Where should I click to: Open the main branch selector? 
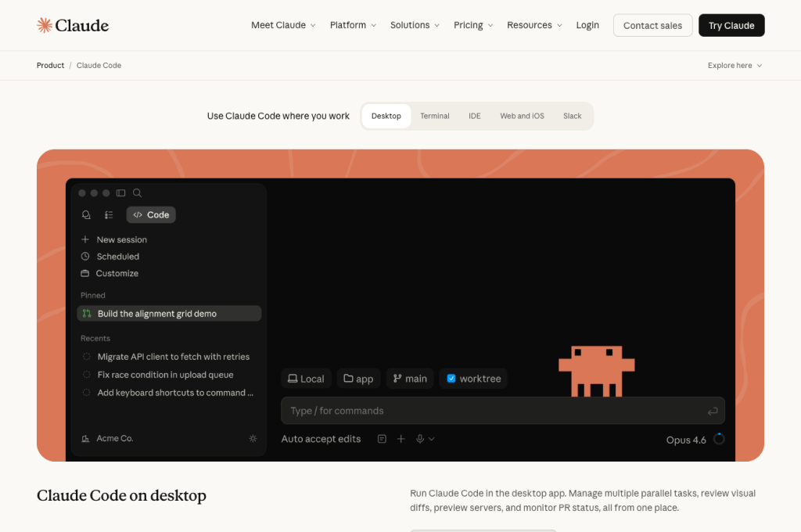[x=410, y=379]
